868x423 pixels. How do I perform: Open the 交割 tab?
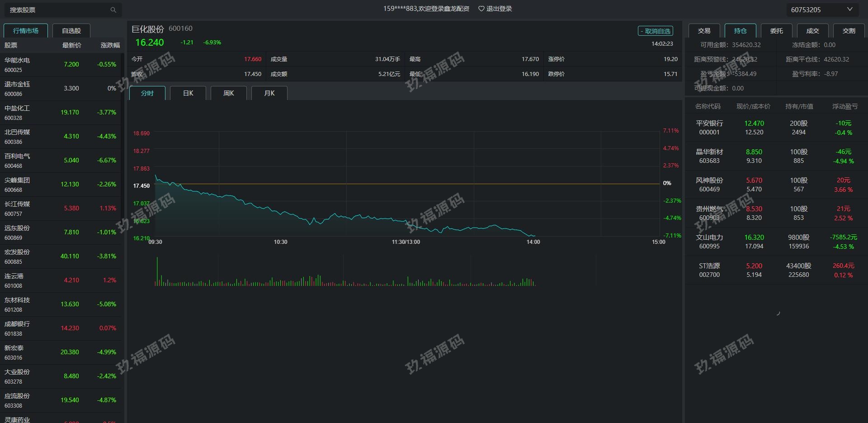tap(849, 31)
